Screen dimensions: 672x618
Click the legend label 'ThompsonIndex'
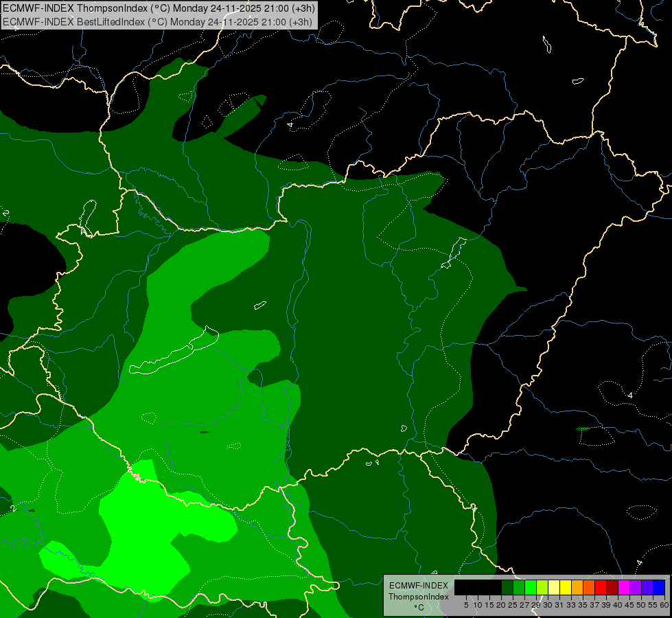coord(419,597)
